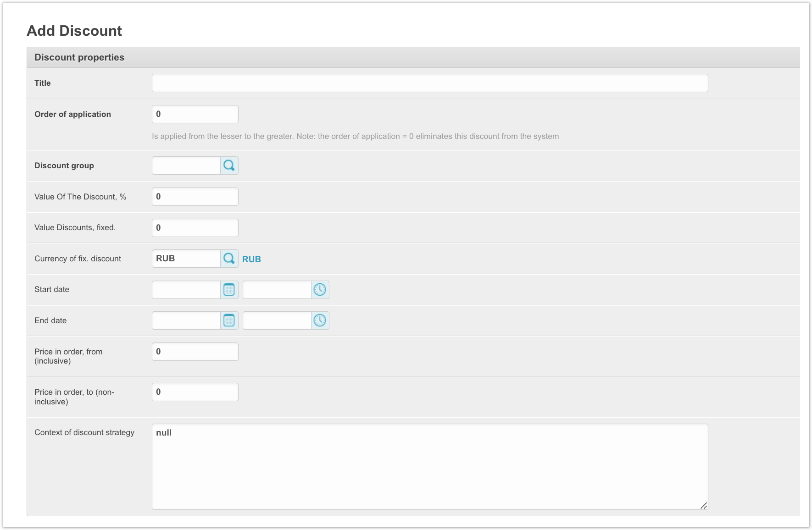Select Price in order, from field

point(195,352)
